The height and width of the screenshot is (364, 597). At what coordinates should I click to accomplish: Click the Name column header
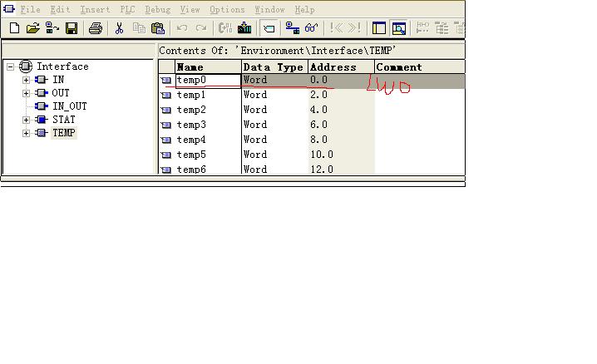pyautogui.click(x=208, y=67)
